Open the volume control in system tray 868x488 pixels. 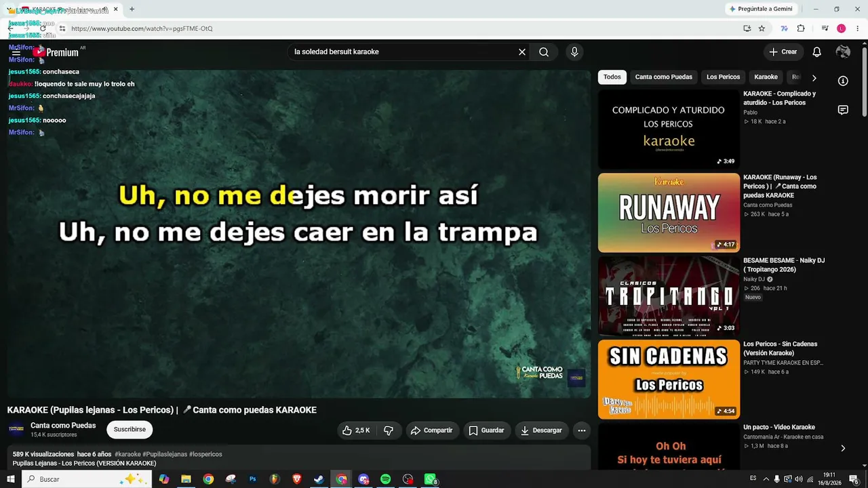pyautogui.click(x=798, y=479)
